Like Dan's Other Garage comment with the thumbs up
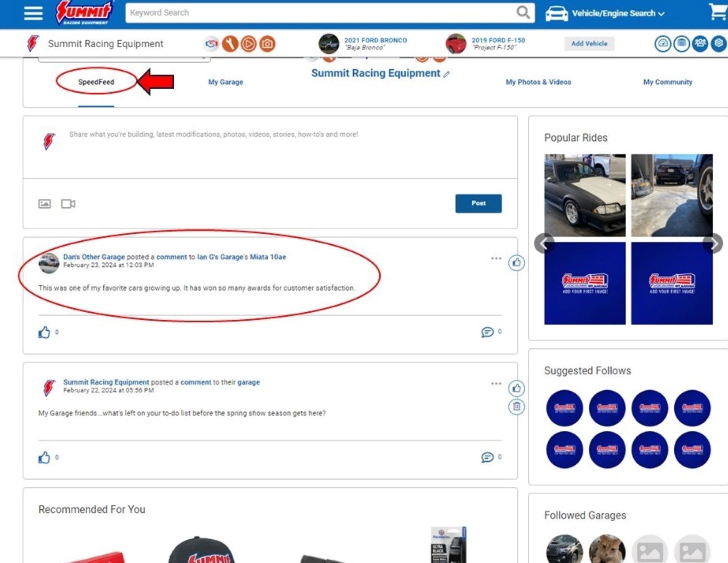The width and height of the screenshot is (728, 563). point(516,263)
